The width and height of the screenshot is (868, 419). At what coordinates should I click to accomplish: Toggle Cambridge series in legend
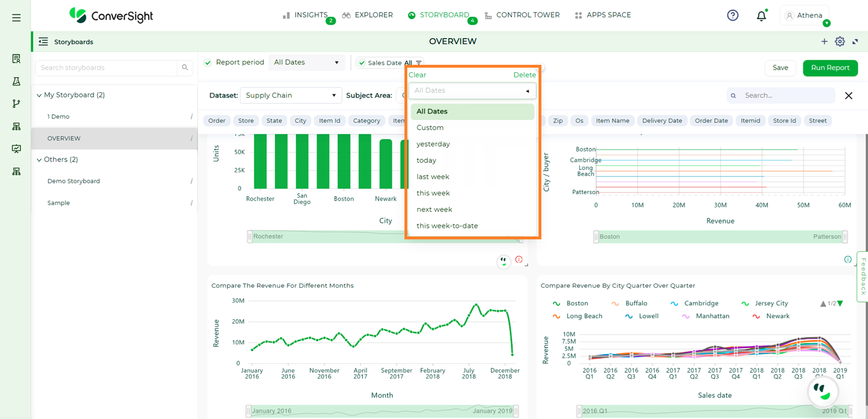click(694, 304)
